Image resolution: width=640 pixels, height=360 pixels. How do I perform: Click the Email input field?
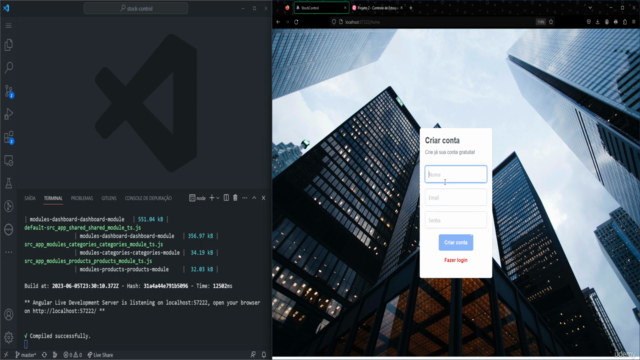click(456, 198)
